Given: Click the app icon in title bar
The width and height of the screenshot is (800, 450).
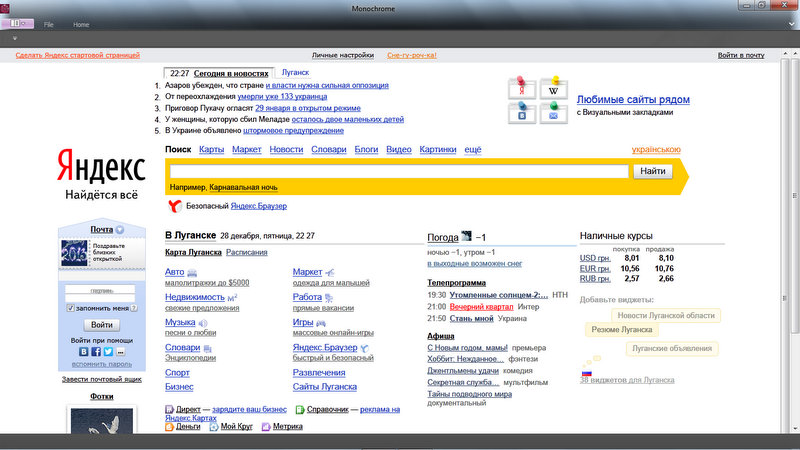Looking at the screenshot, I should [x=5, y=9].
